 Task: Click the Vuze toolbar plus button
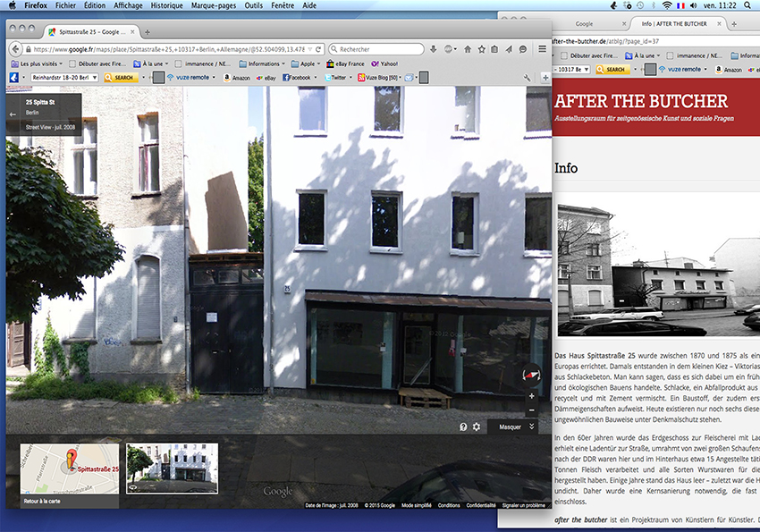point(545,78)
